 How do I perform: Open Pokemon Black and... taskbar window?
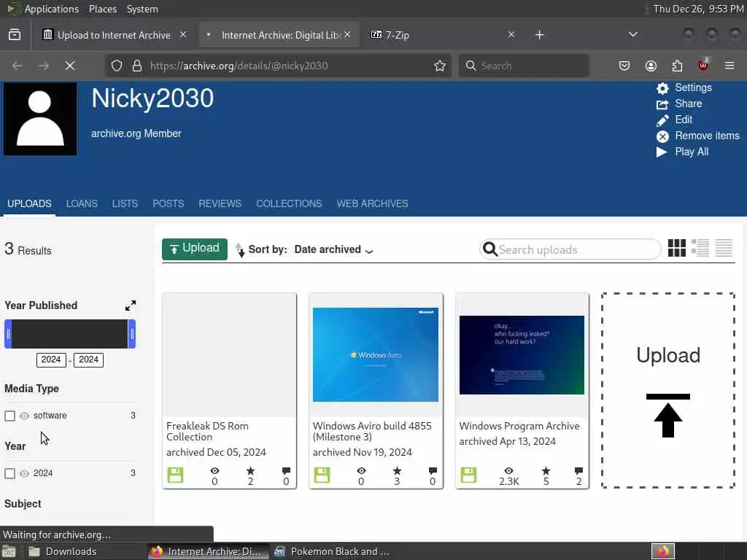click(333, 551)
